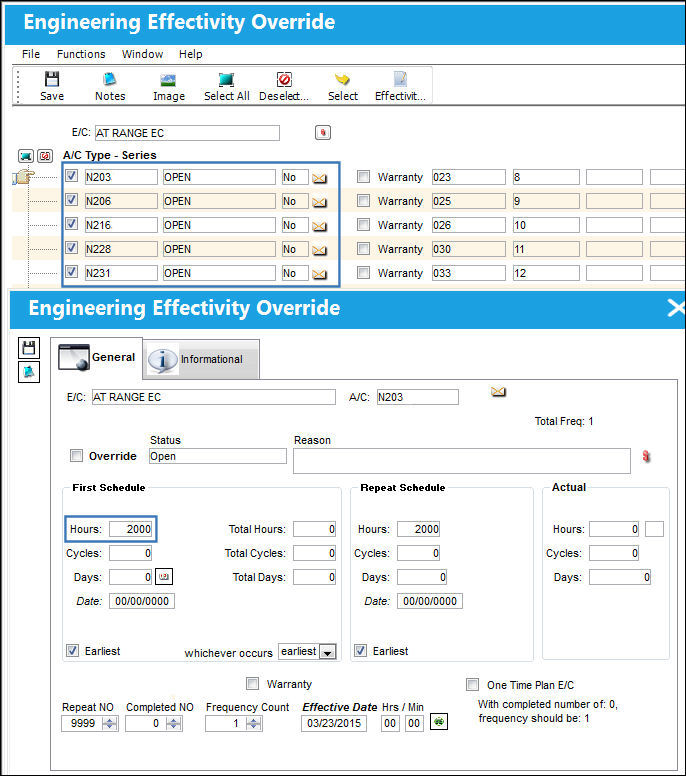The width and height of the screenshot is (686, 776).
Task: Click the red icon beside Reason field
Action: pos(646,456)
